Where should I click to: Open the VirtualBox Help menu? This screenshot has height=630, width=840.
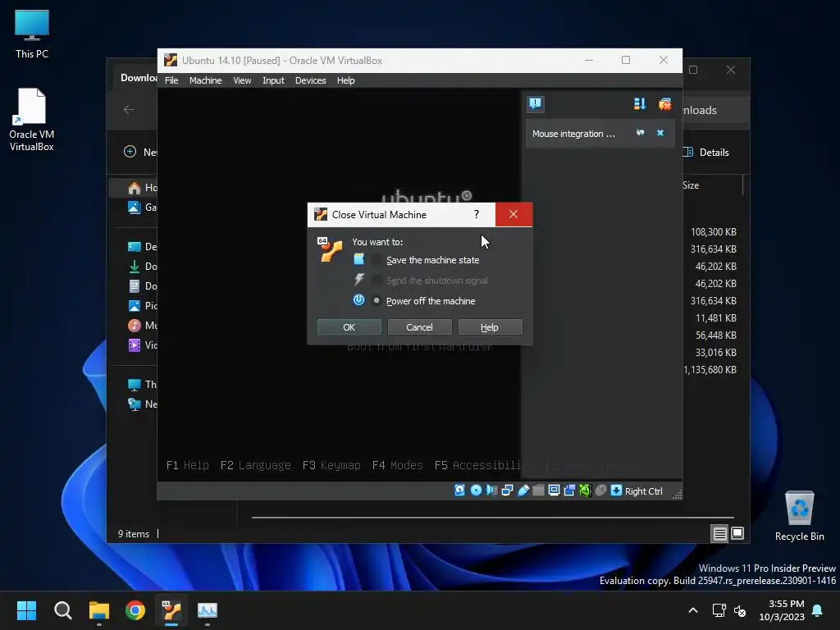coord(345,80)
